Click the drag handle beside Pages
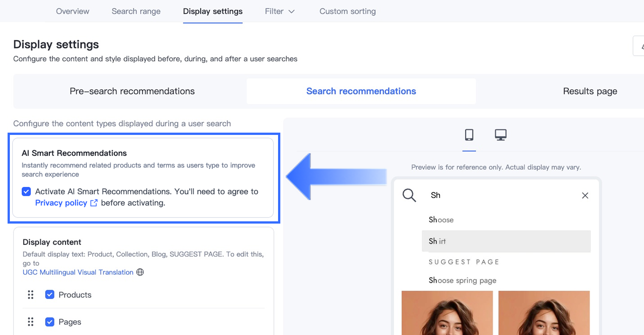644x335 pixels. (x=31, y=322)
